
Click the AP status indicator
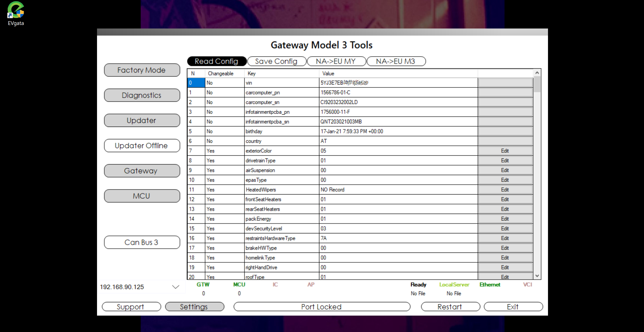pos(311,285)
